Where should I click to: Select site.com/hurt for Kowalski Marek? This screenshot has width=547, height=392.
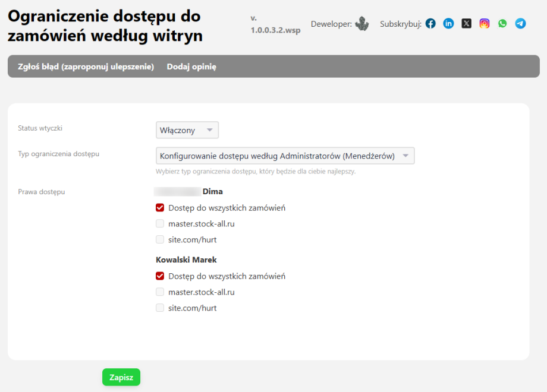(x=160, y=308)
